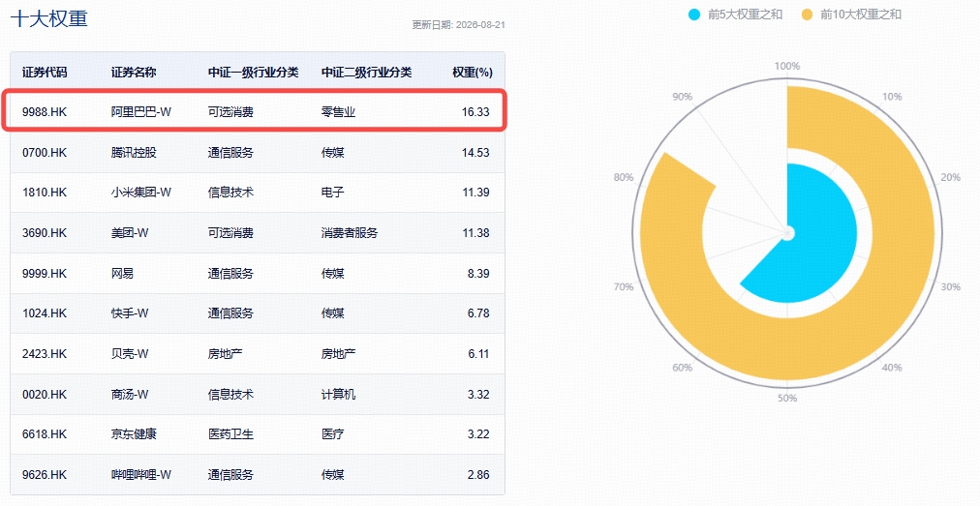This screenshot has height=506, width=980.
Task: Click the 电子 industry cell
Action: pyautogui.click(x=332, y=193)
